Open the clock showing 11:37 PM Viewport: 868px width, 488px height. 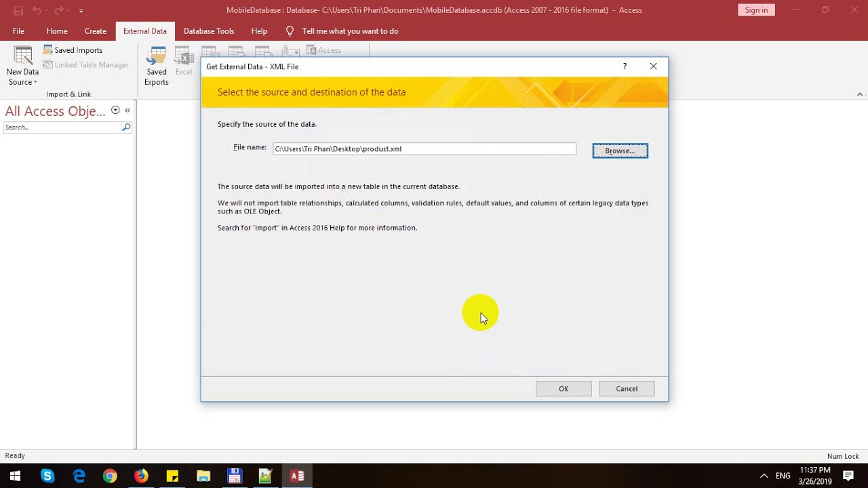(x=815, y=476)
